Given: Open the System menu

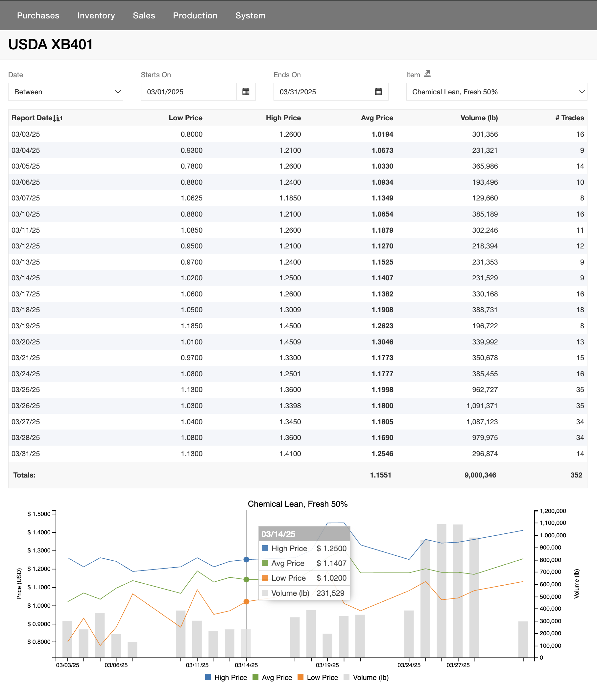Looking at the screenshot, I should point(250,15).
